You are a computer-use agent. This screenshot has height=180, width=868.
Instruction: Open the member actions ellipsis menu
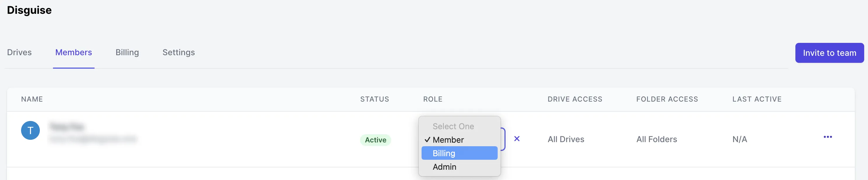tap(828, 137)
